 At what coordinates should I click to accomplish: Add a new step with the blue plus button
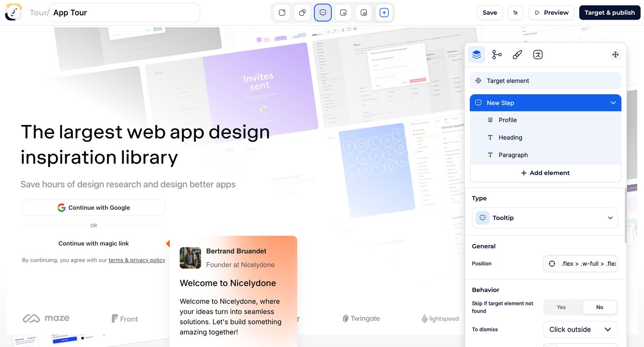click(x=384, y=13)
